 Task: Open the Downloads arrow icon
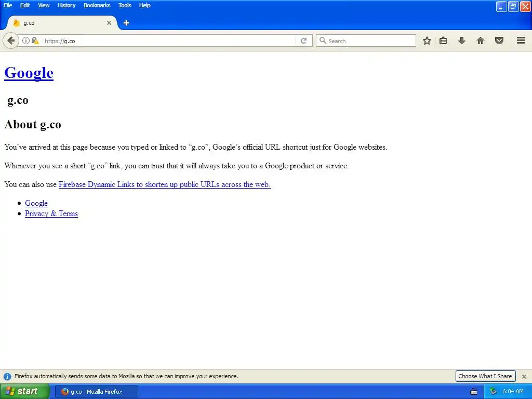462,41
